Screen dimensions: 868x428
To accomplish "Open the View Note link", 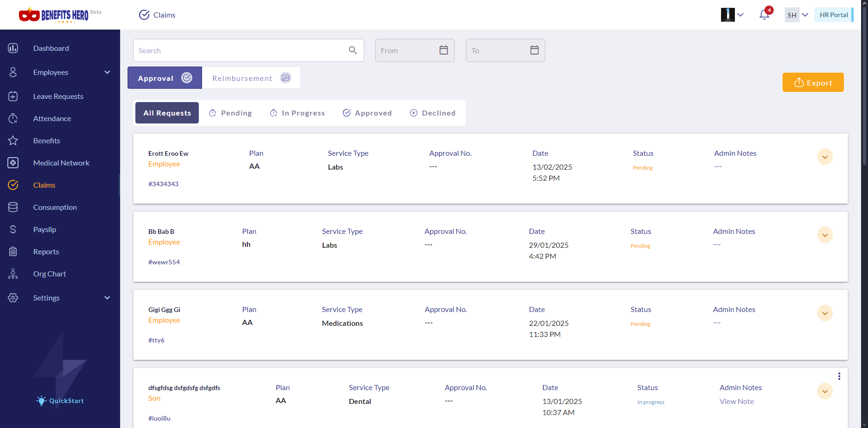I will click(736, 402).
